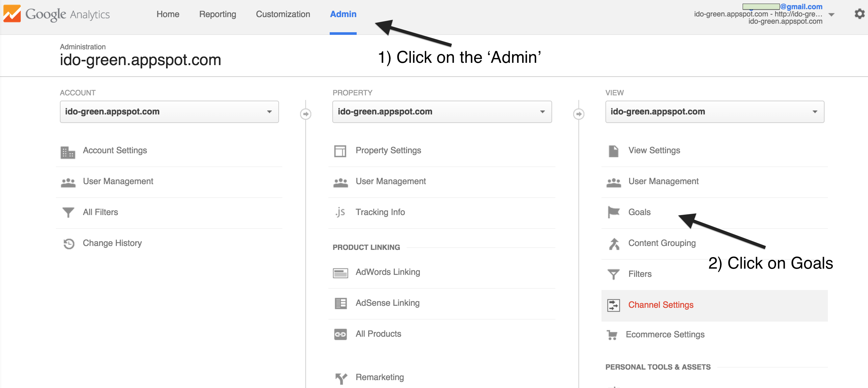Open Property Settings link
The image size is (868, 388).
click(388, 150)
